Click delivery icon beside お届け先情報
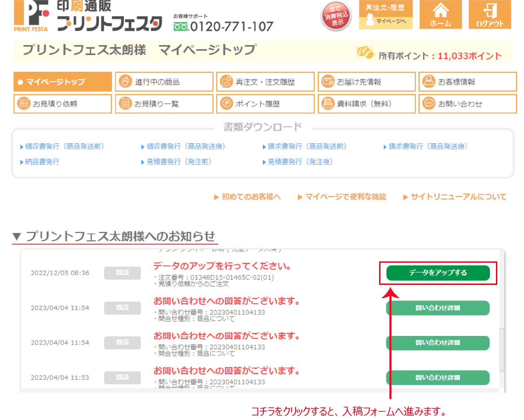524x420 pixels. (x=328, y=81)
